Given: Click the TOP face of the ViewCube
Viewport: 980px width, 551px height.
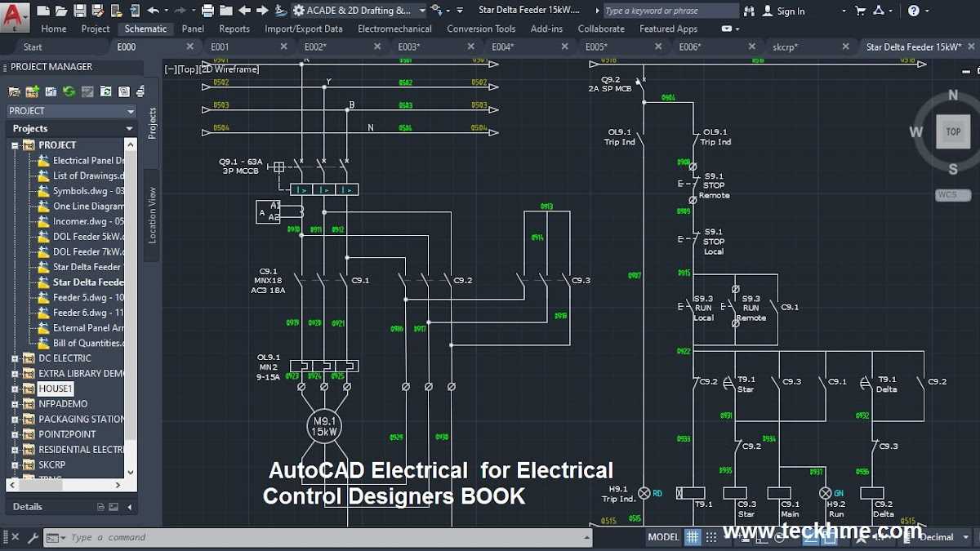Looking at the screenshot, I should [953, 131].
